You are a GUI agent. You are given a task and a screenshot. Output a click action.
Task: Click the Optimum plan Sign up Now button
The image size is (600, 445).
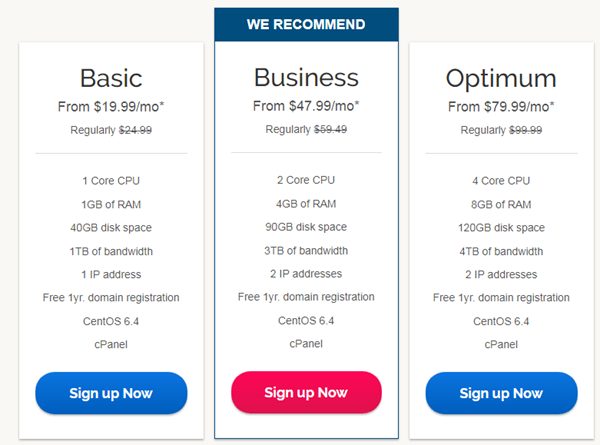pyautogui.click(x=501, y=393)
